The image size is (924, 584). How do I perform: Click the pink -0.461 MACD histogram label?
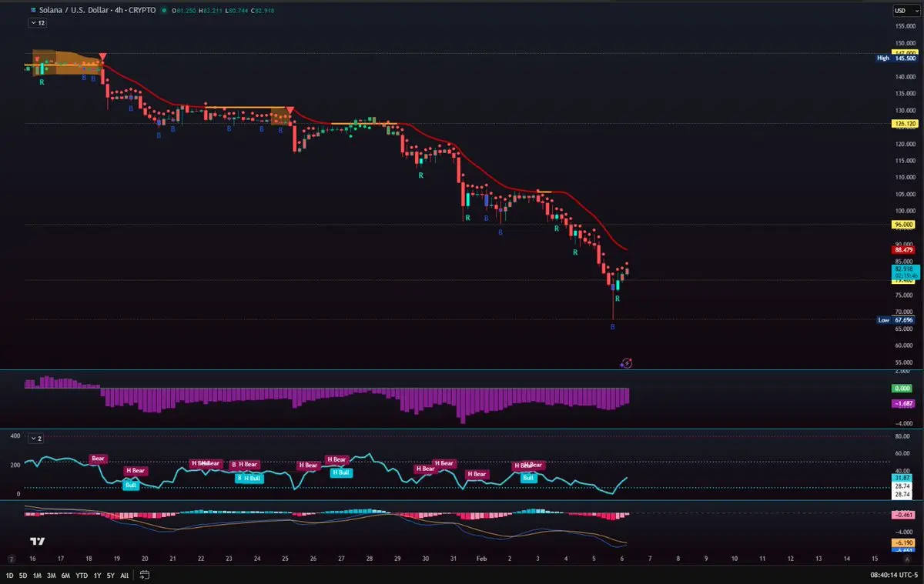point(903,515)
